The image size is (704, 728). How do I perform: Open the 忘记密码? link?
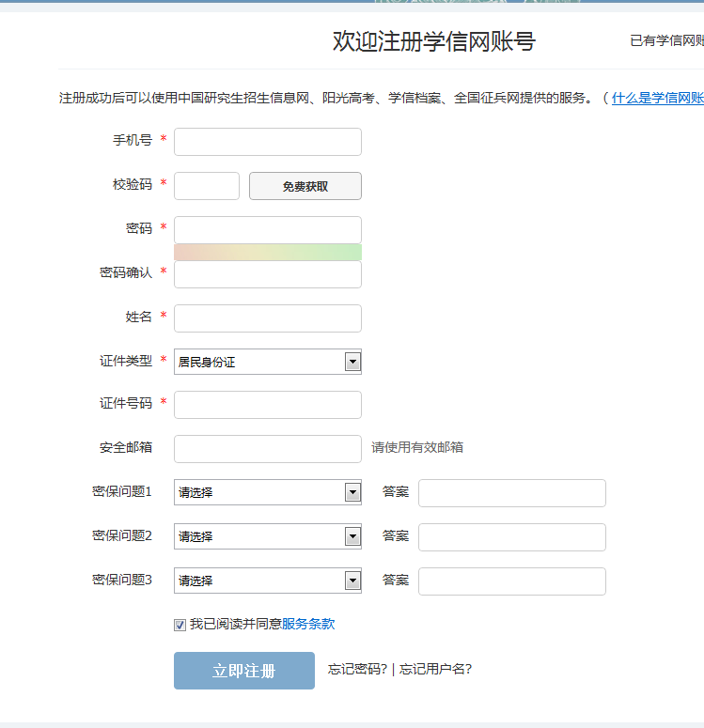(x=357, y=670)
